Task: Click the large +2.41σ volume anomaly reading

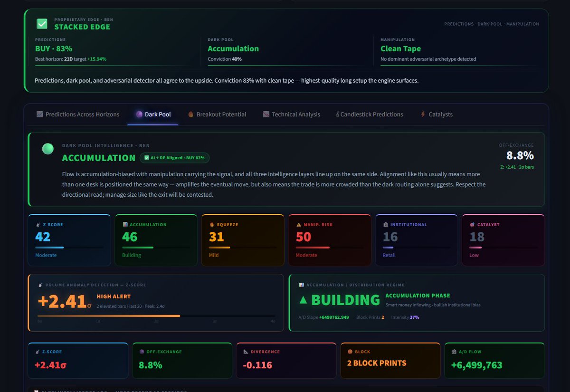Action: (64, 301)
